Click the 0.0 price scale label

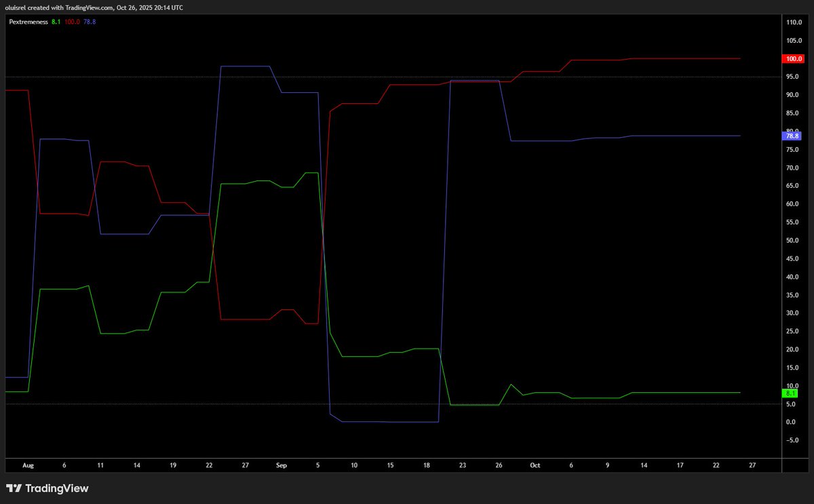[791, 423]
